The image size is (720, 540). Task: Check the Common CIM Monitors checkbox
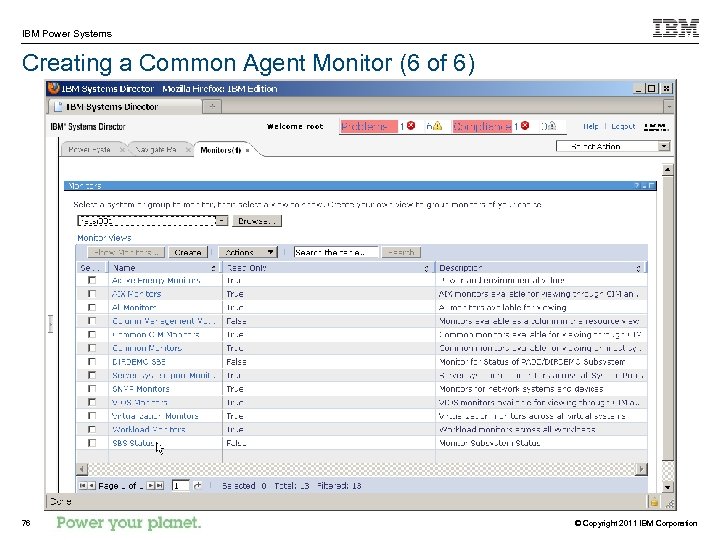pos(92,334)
